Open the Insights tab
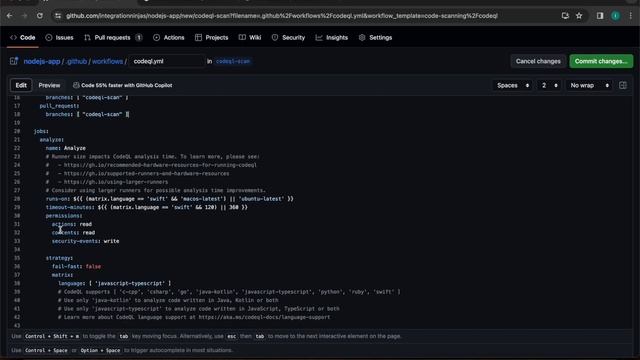 (332, 38)
